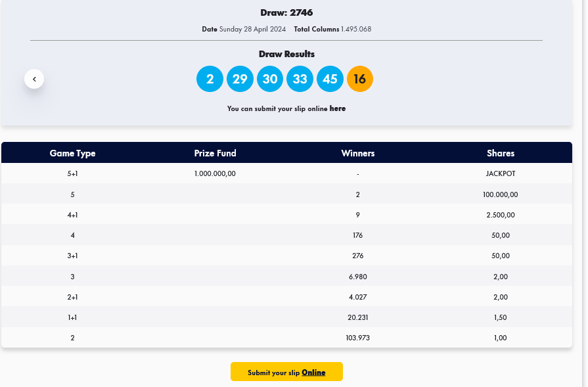The width and height of the screenshot is (588, 387).
Task: Click the date Sunday 28 April 2024
Action: [x=254, y=29]
